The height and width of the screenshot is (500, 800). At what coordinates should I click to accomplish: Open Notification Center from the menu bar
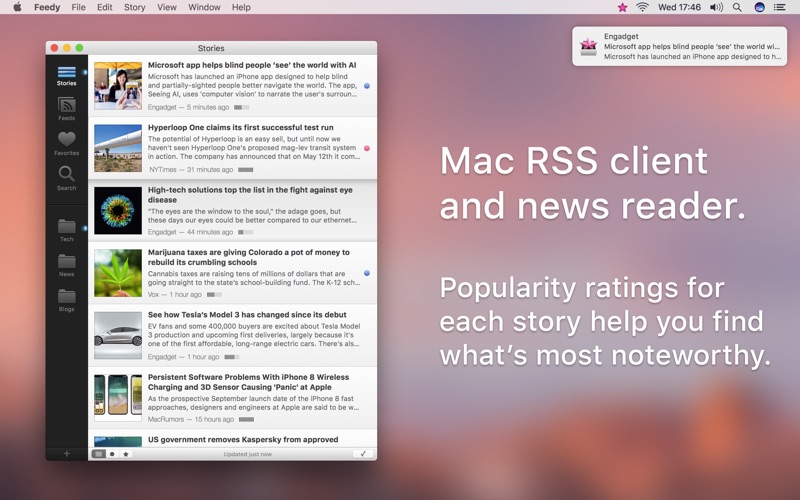coord(780,7)
